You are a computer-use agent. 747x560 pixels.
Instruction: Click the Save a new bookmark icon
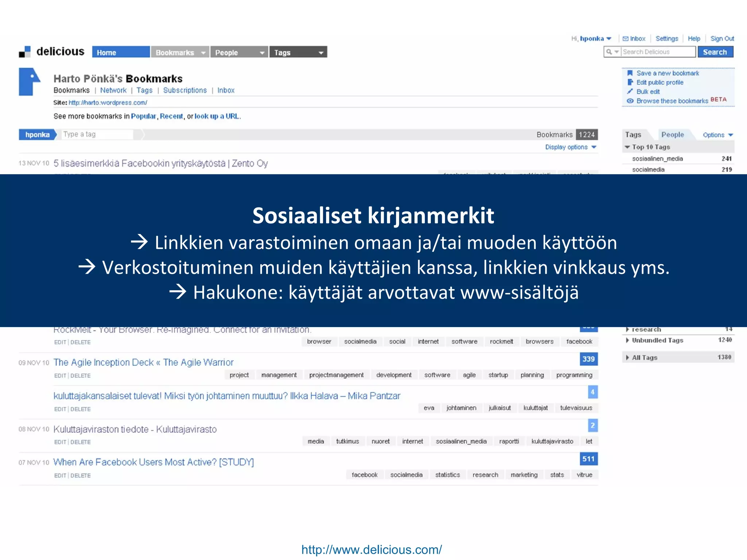[x=630, y=73]
